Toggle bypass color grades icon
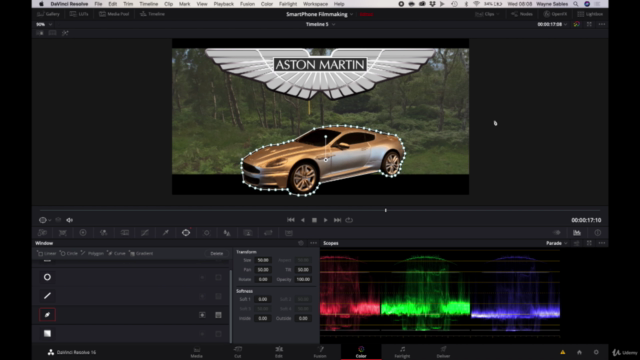 [x=576, y=24]
